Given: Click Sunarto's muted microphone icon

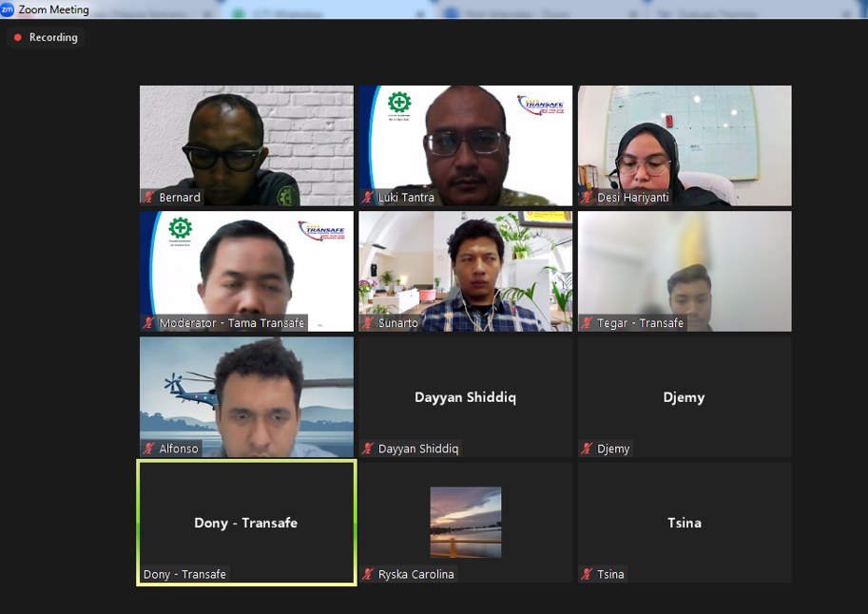Looking at the screenshot, I should (x=368, y=323).
